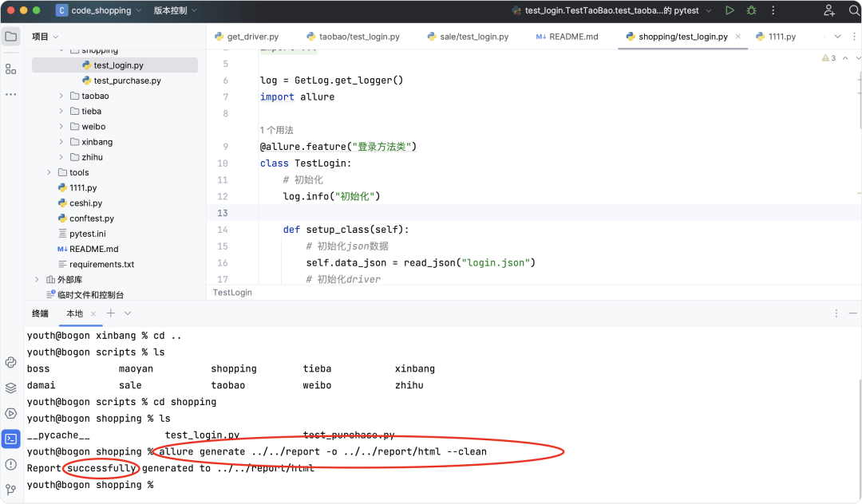Image resolution: width=862 pixels, height=504 pixels.
Task: Show hidden editor tabs list chevron
Action: 837,36
